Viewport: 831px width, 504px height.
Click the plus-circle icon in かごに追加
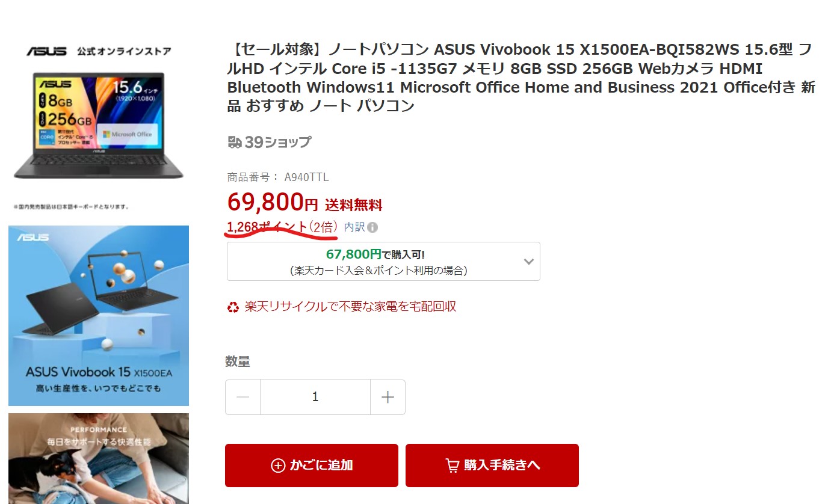[x=278, y=466]
